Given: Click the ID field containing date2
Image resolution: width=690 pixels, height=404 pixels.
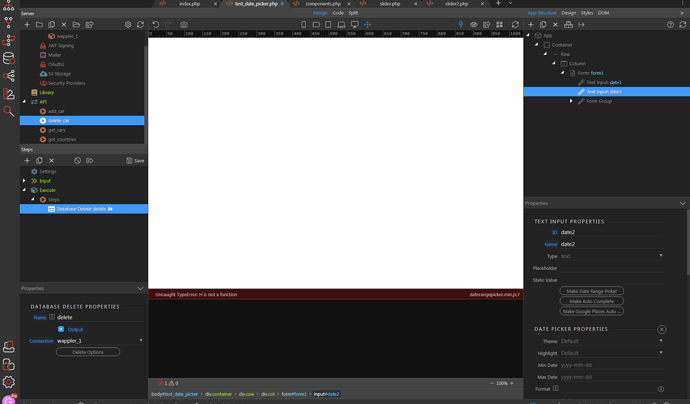Looking at the screenshot, I should [x=612, y=232].
